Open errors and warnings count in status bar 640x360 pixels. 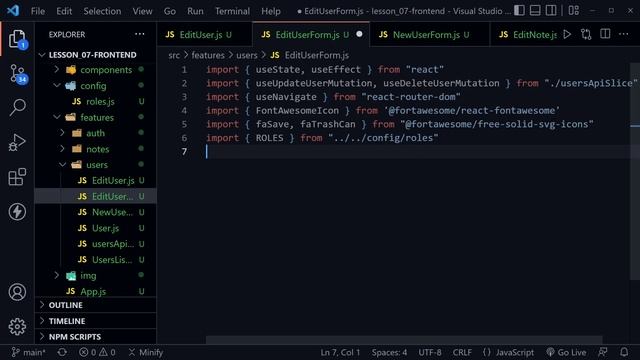click(x=97, y=352)
